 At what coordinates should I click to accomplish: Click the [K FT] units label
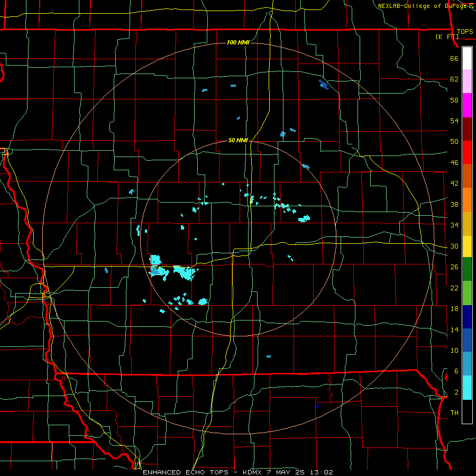(x=447, y=36)
